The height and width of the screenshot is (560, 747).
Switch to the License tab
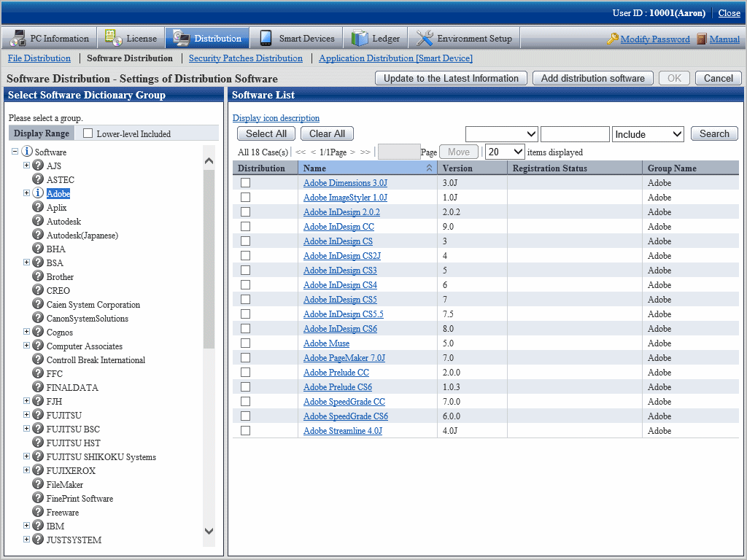(x=131, y=38)
